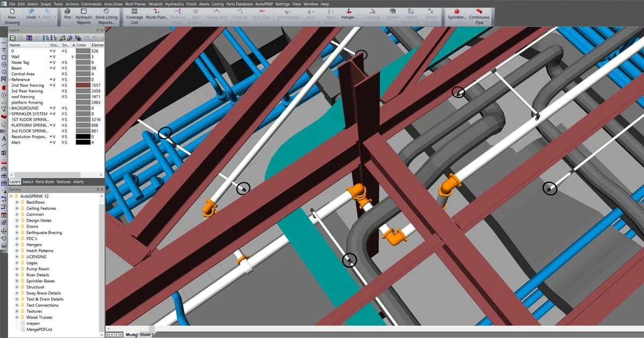Toggle visibility of 2nd floor framing layer
644x338 pixels.
53,85
